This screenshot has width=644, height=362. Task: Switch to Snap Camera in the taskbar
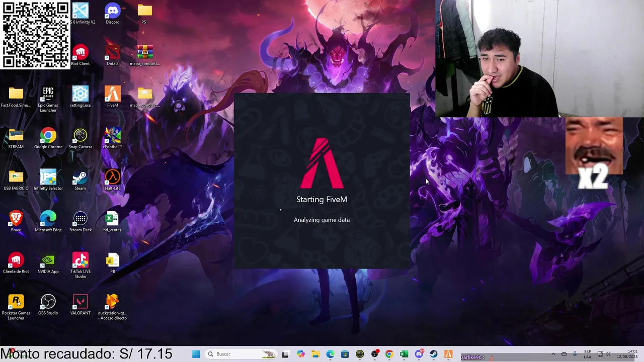[360, 354]
